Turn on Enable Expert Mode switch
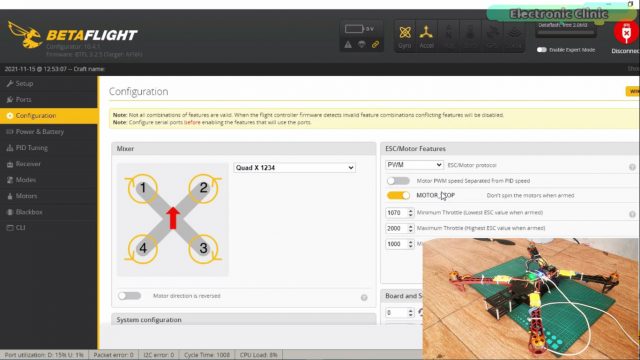This screenshot has height=360, width=640. point(541,50)
